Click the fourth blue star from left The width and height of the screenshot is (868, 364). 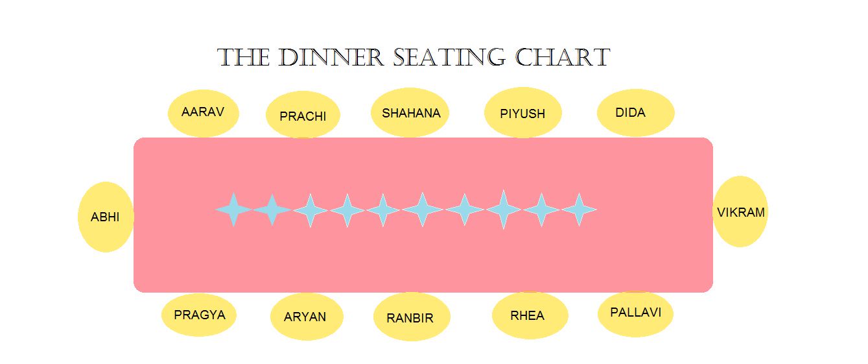(347, 210)
